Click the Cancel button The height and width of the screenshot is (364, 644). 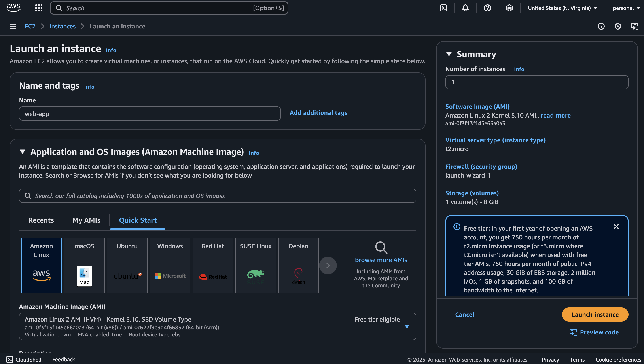tap(464, 315)
